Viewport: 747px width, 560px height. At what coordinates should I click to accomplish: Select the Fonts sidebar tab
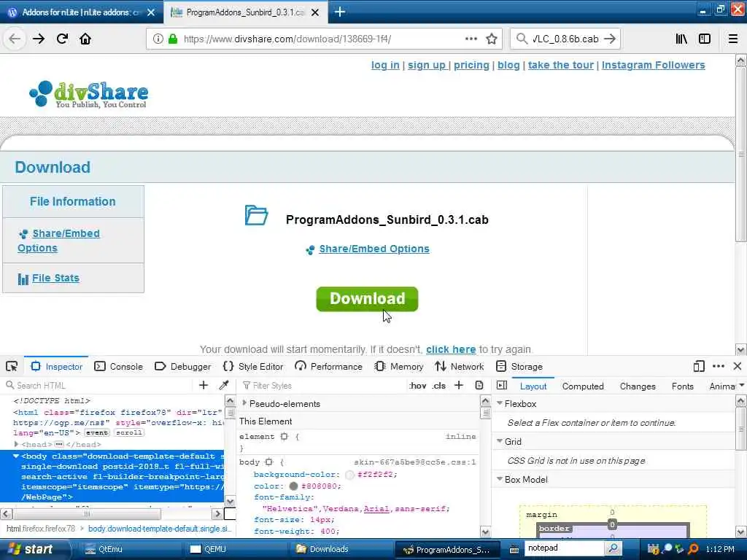[x=682, y=386]
